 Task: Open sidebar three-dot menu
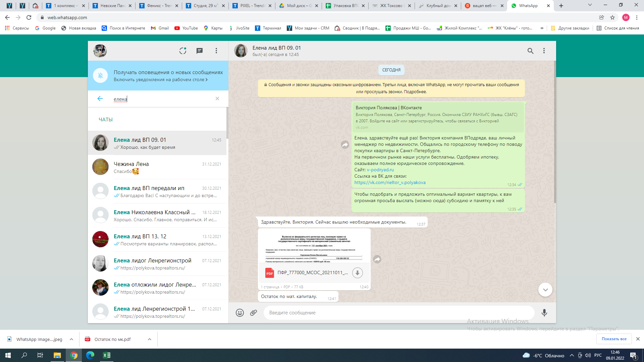(x=216, y=51)
